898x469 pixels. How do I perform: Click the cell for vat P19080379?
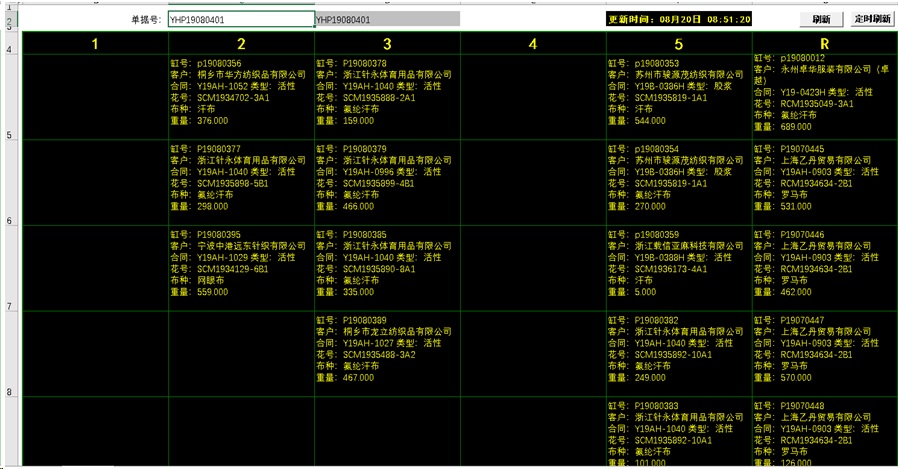coord(387,178)
